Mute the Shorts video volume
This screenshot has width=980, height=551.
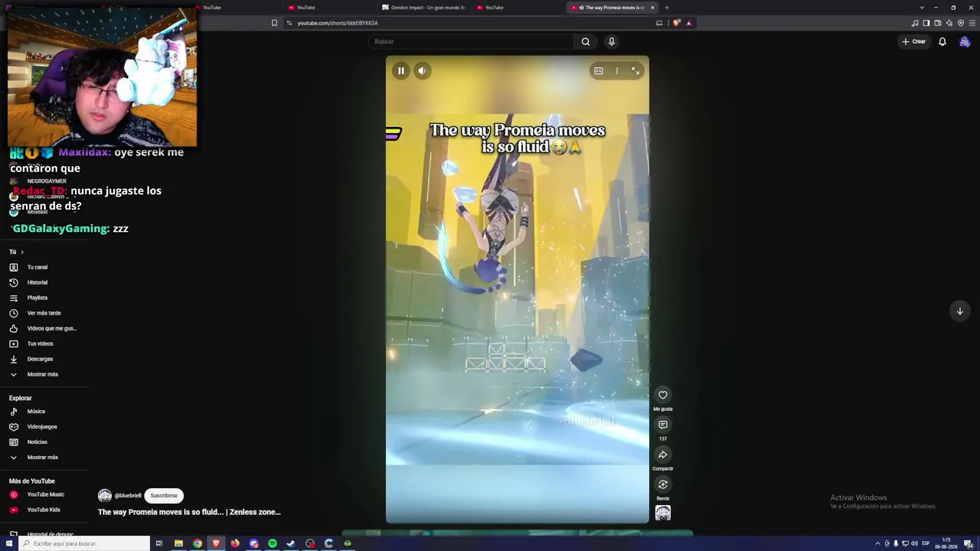point(422,71)
